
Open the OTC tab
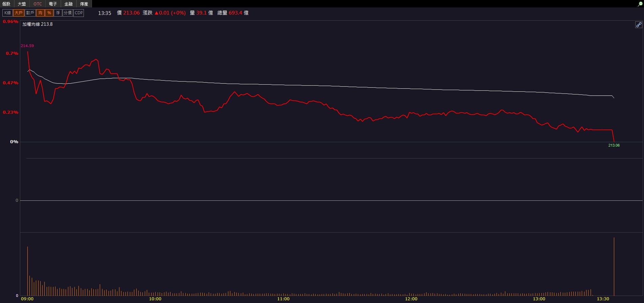[x=38, y=4]
